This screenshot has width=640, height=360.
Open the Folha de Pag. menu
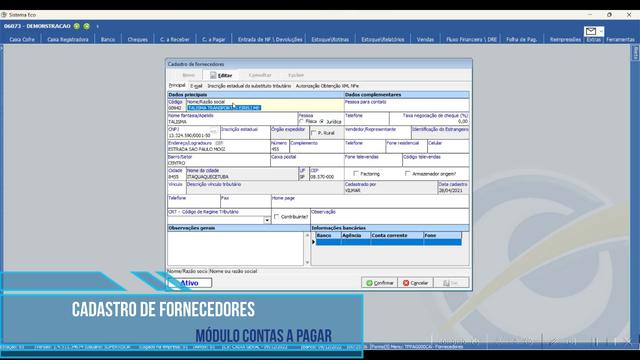pos(522,40)
